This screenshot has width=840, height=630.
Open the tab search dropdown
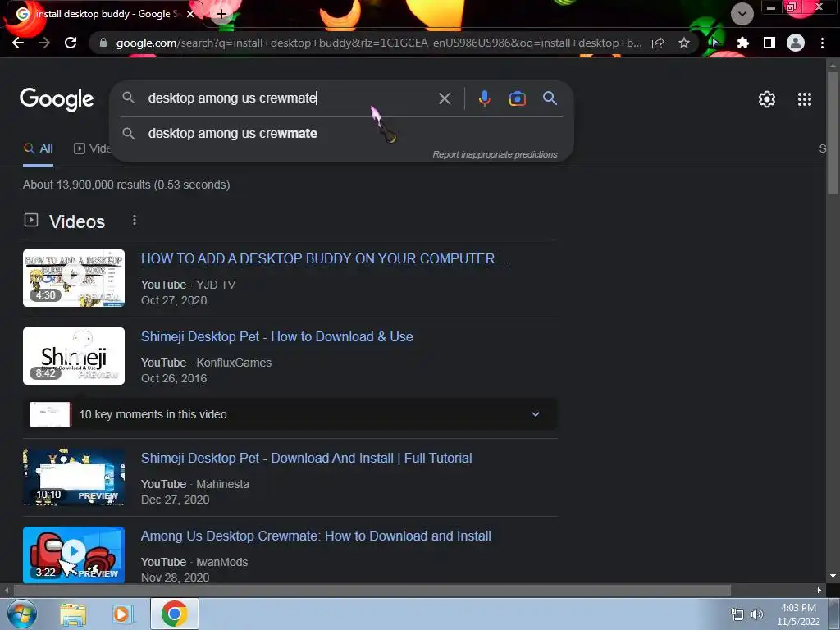click(742, 13)
